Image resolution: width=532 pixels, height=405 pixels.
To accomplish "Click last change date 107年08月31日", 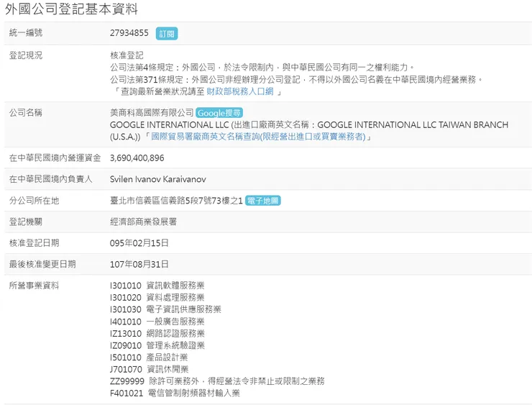I will pos(139,264).
